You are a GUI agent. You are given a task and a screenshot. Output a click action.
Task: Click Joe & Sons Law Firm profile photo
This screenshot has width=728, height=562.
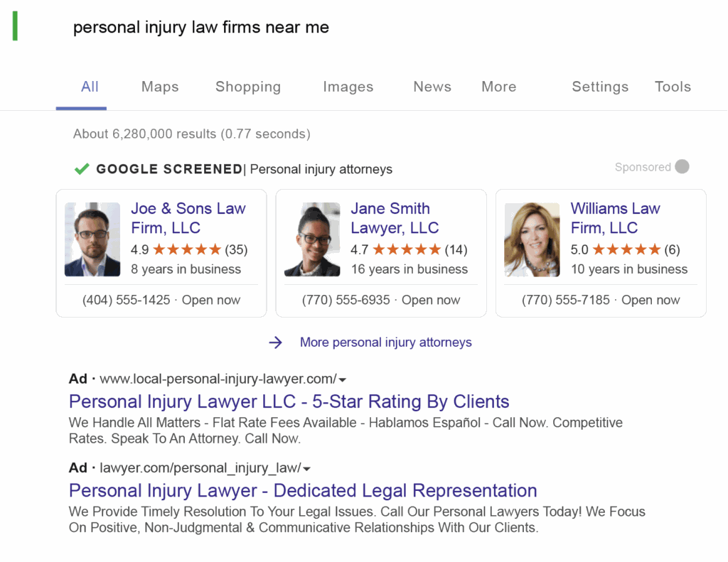[x=92, y=239]
